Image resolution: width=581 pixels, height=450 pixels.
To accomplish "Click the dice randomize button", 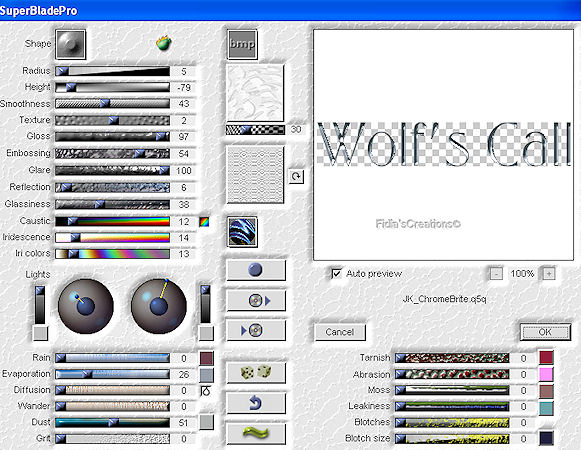I will [256, 373].
